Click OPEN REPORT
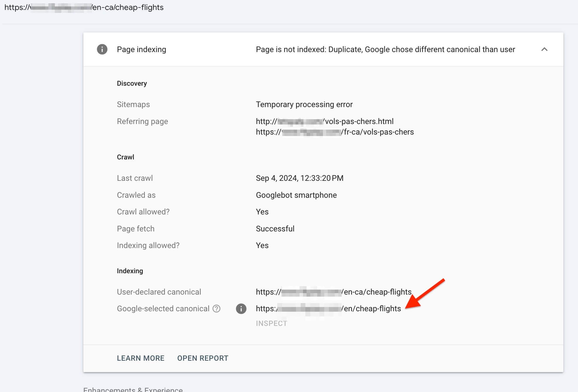 point(203,358)
